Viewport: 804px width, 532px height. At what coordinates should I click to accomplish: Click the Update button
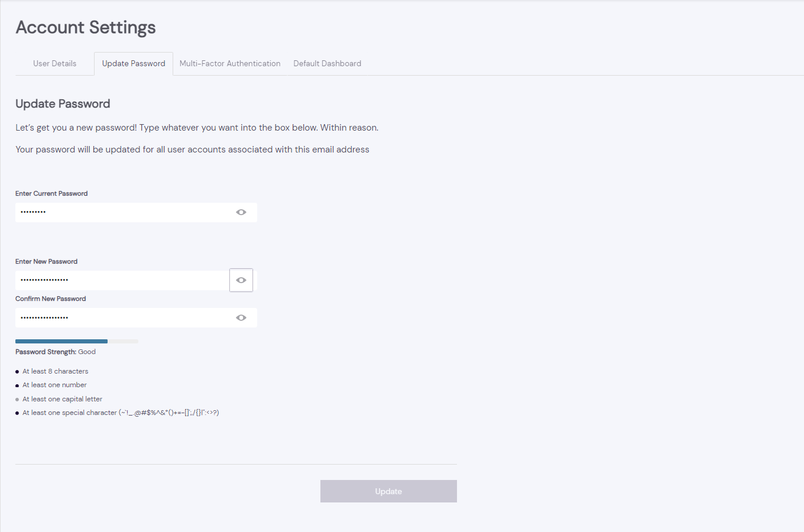coord(388,491)
